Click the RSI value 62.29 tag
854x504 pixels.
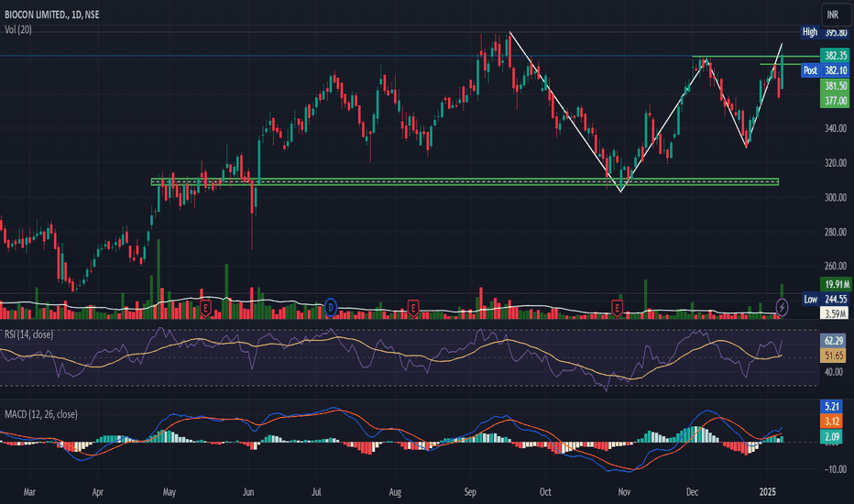pos(833,341)
